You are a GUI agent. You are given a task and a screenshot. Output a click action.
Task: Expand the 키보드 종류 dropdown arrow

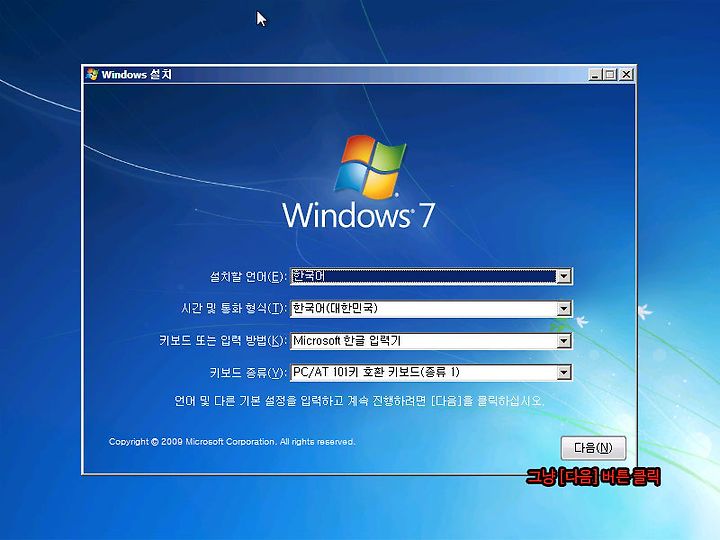pos(563,372)
